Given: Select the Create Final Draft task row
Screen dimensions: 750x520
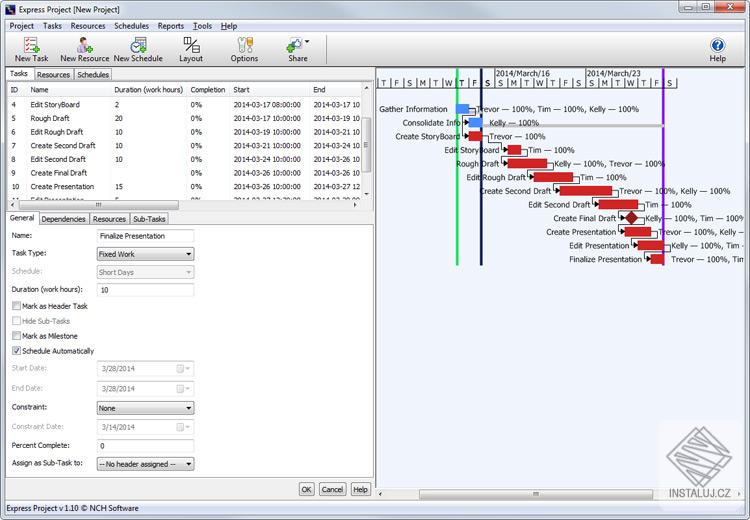Looking at the screenshot, I should click(185, 173).
